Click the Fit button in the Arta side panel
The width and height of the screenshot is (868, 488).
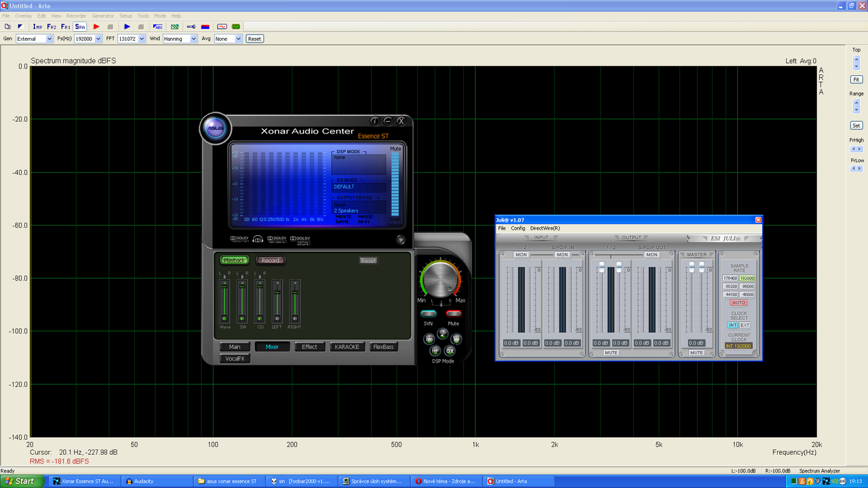pyautogui.click(x=856, y=79)
